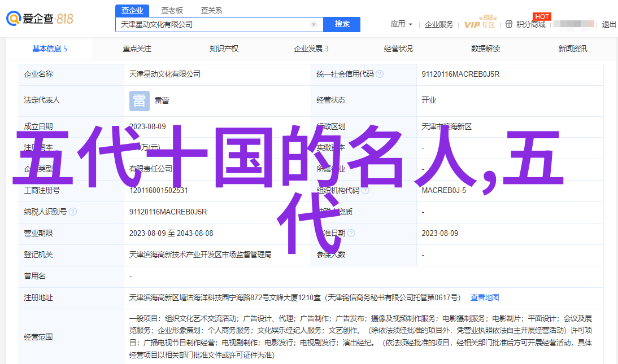Click the gift icon beside 积分商城

click(509, 24)
